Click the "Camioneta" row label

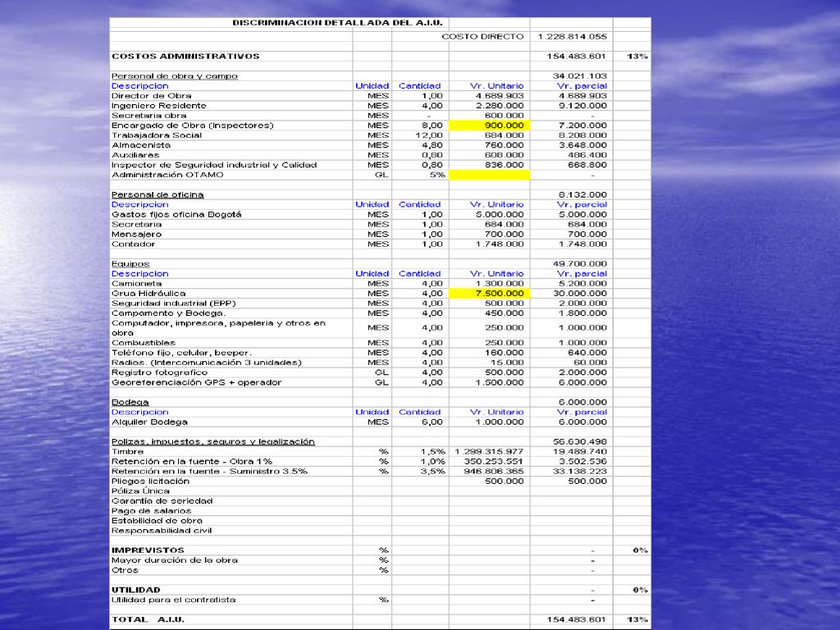tap(136, 283)
